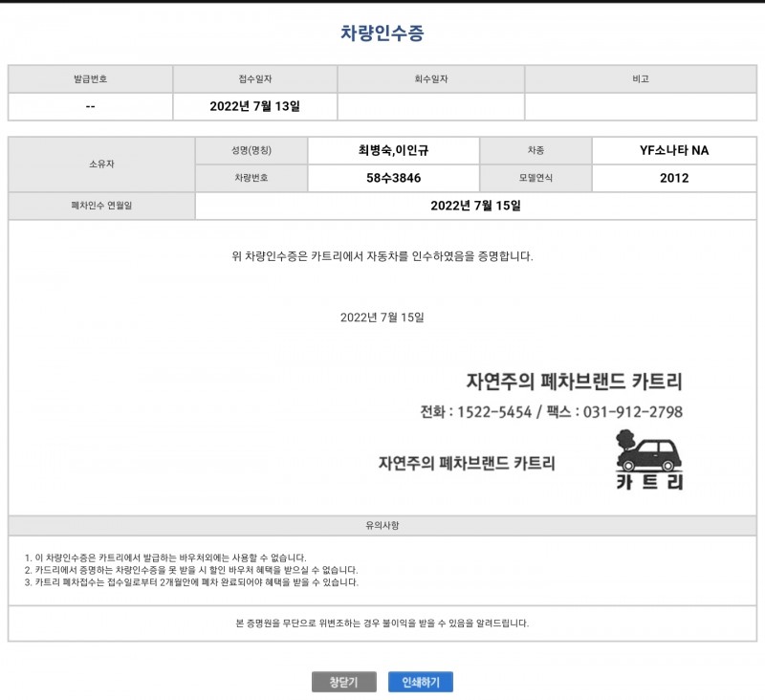Click the owner name 최병숙,이인규
The height and width of the screenshot is (700, 765).
393,150
